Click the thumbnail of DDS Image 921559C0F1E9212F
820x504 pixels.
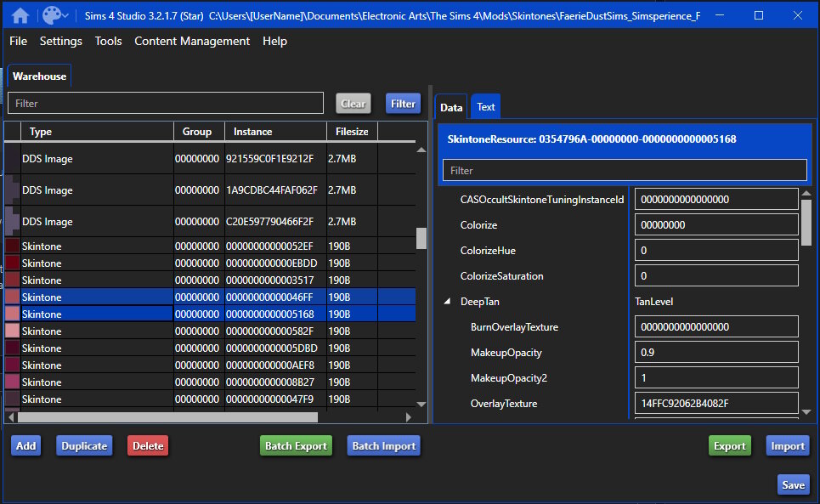click(12, 158)
